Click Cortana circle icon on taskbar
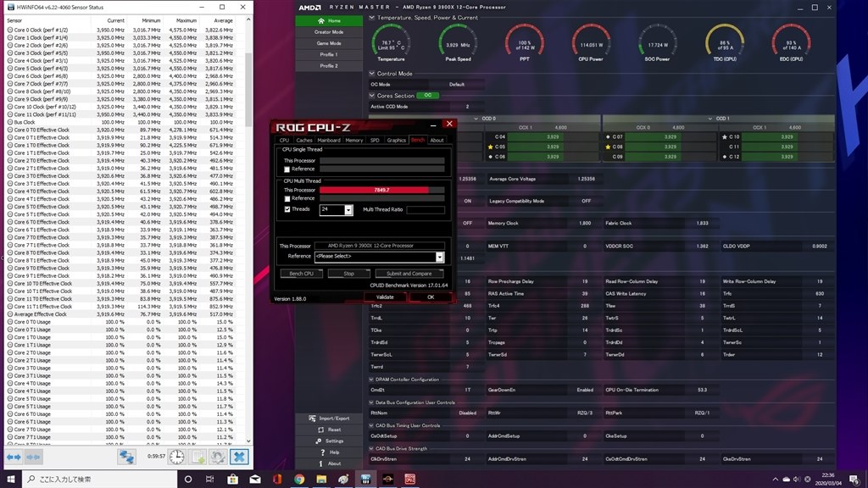 [187, 480]
